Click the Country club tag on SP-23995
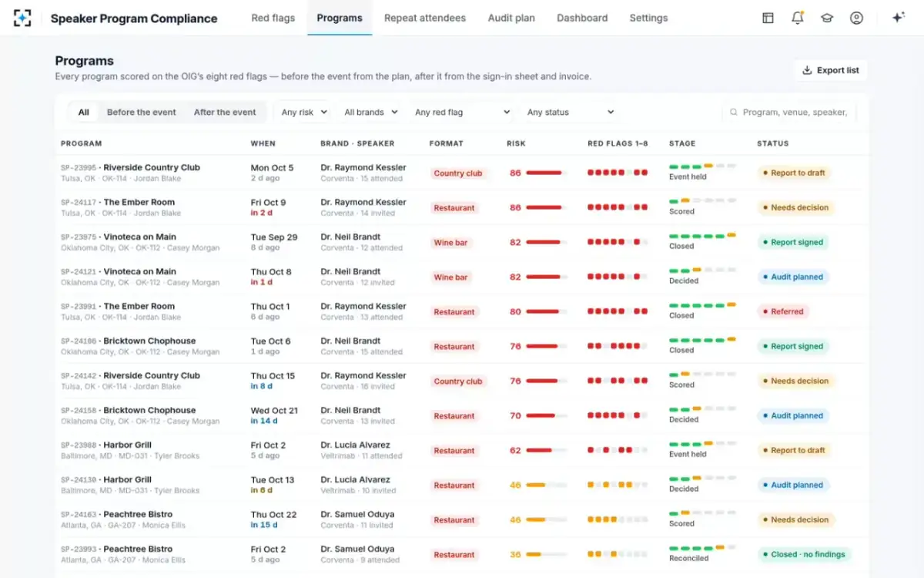The height and width of the screenshot is (578, 924). [x=458, y=173]
